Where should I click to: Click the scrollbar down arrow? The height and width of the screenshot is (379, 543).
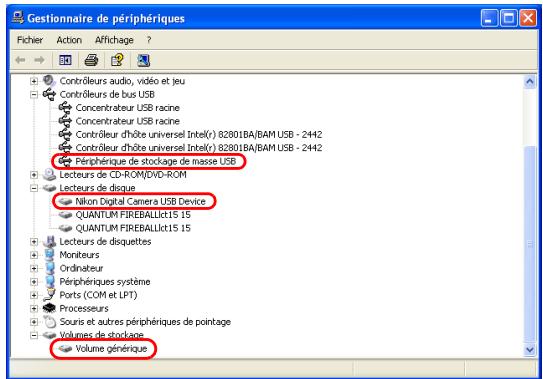click(530, 350)
